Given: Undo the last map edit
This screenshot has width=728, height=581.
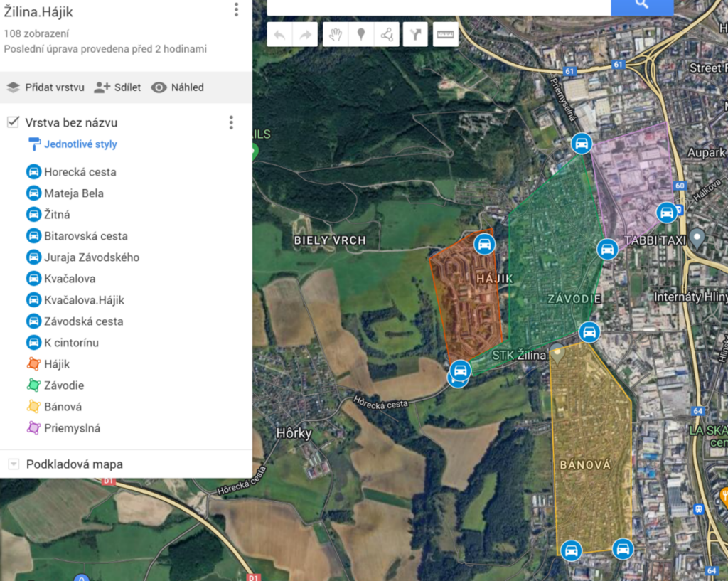Looking at the screenshot, I should 278,34.
